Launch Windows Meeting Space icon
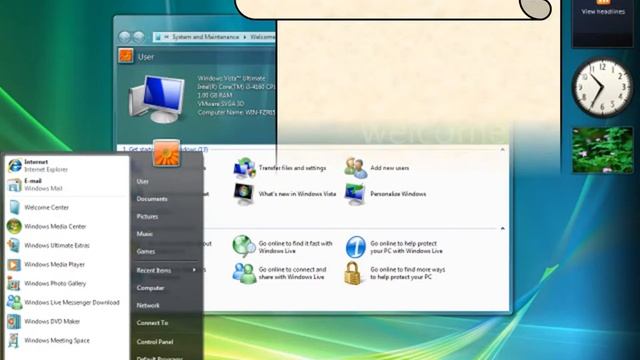The width and height of the screenshot is (640, 360). 14,340
